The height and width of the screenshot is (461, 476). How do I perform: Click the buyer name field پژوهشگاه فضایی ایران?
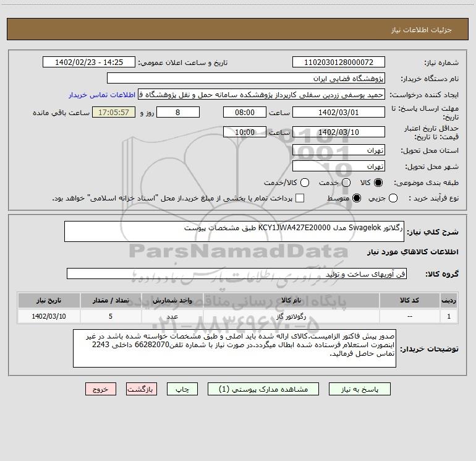coord(246,79)
